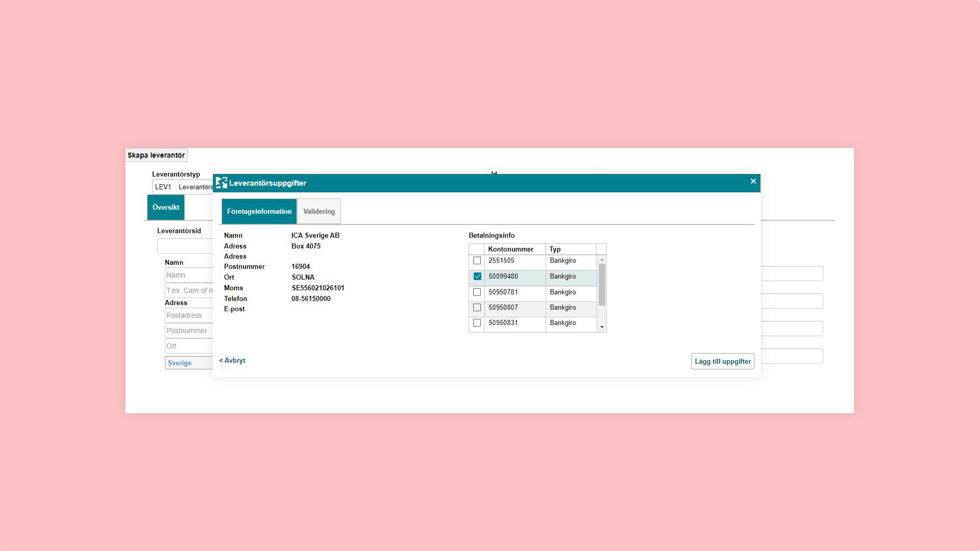This screenshot has height=551, width=980.
Task: Select the Översikt tab in background window
Action: coord(166,207)
